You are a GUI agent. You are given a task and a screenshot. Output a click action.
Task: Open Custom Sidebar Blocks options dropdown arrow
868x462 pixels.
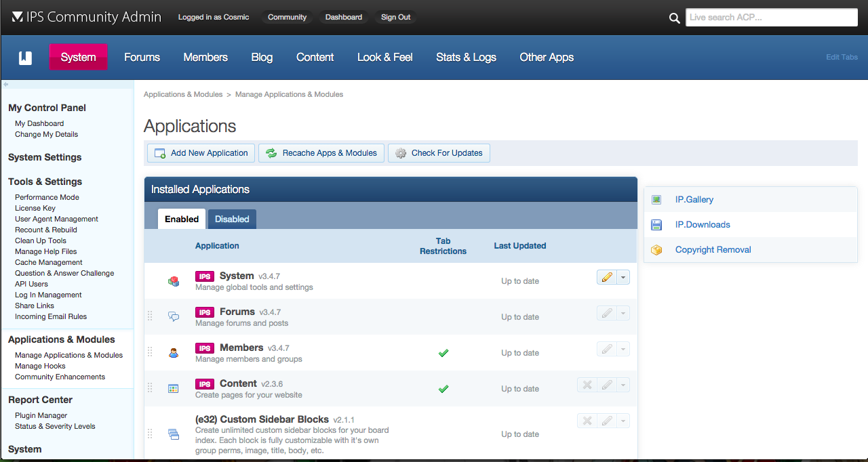[623, 420]
